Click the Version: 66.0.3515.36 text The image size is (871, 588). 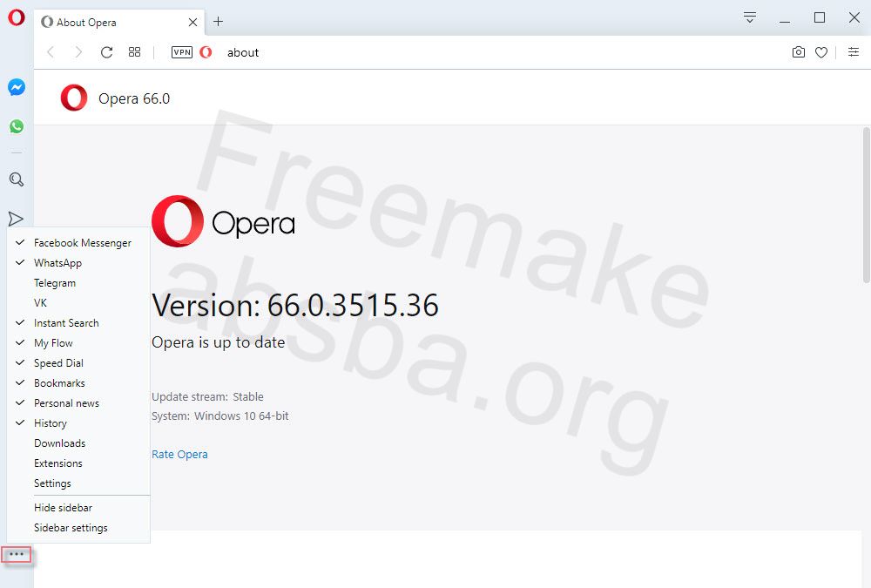[295, 306]
